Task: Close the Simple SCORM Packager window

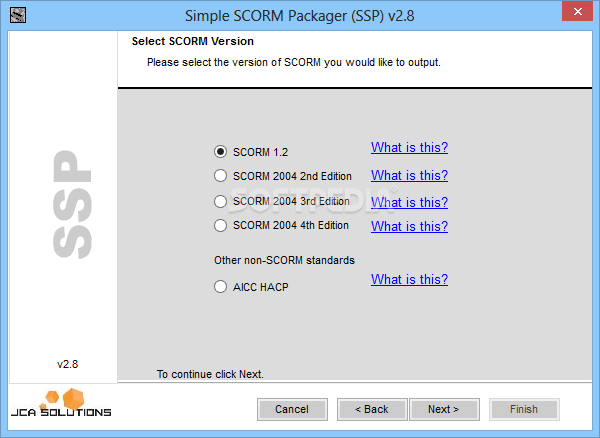Action: [577, 11]
